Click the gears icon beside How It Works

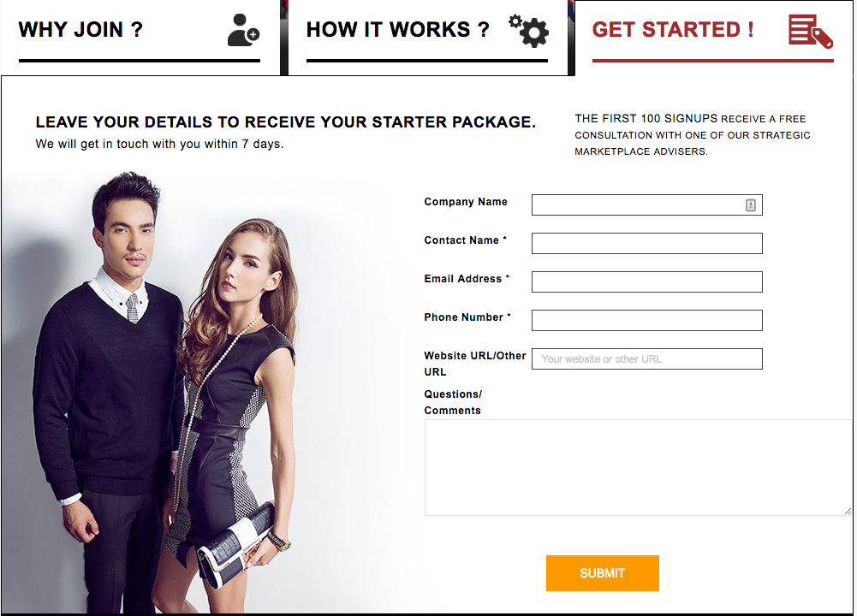(x=528, y=31)
